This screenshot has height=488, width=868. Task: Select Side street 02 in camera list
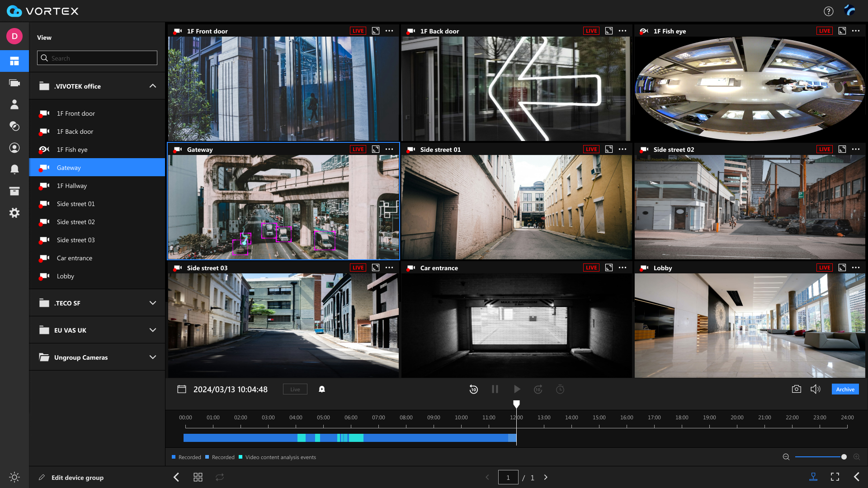pos(76,222)
